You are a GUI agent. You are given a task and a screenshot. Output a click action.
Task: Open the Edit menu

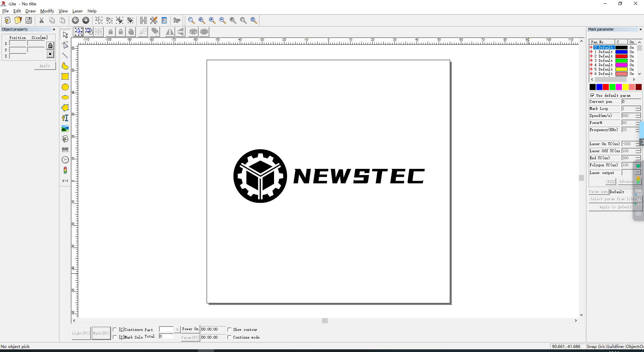tap(17, 11)
